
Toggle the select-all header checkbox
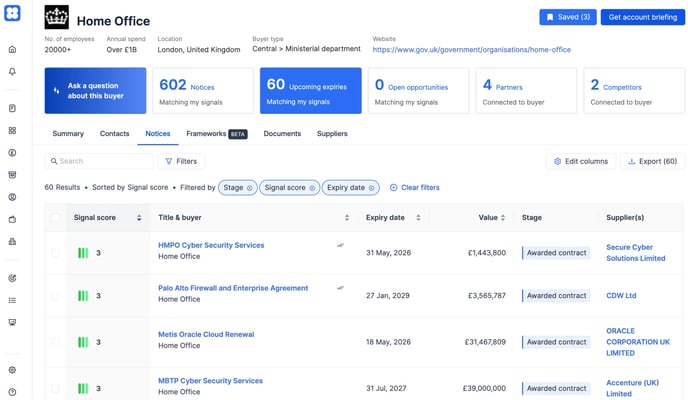pos(56,218)
